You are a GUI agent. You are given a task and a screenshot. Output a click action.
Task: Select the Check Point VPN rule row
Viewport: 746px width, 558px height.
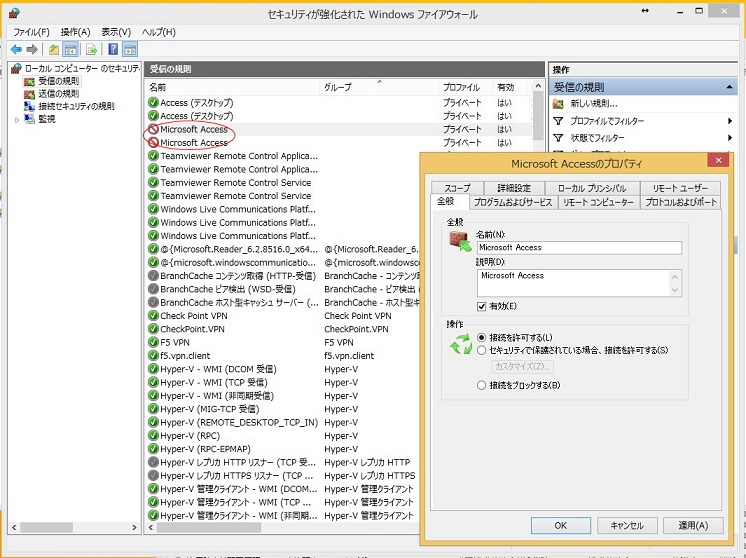click(283, 316)
